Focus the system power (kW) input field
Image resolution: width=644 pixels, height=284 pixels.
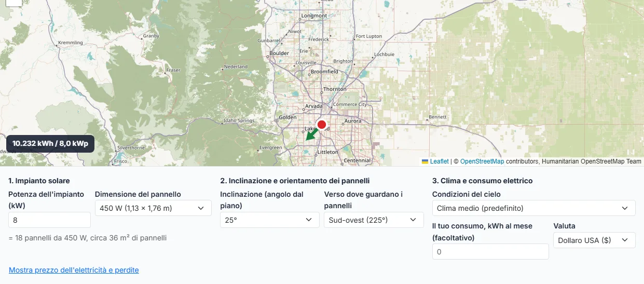tap(50, 220)
